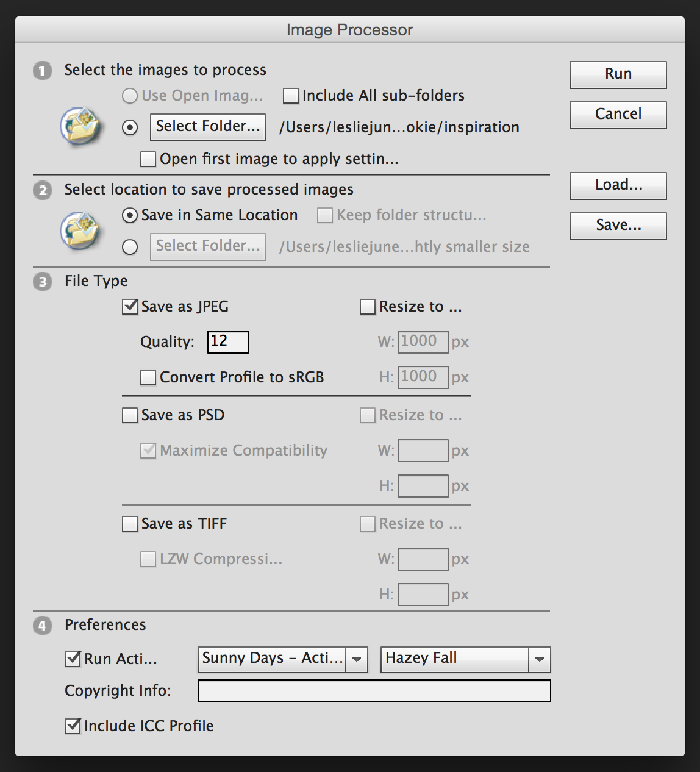
Task: Click Run to process images
Action: [618, 74]
